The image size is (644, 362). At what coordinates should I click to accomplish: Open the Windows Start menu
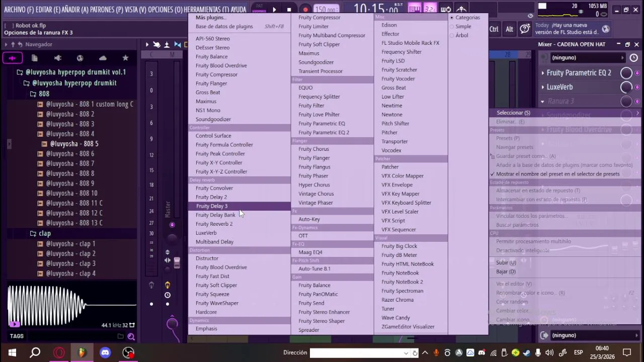[x=12, y=352]
